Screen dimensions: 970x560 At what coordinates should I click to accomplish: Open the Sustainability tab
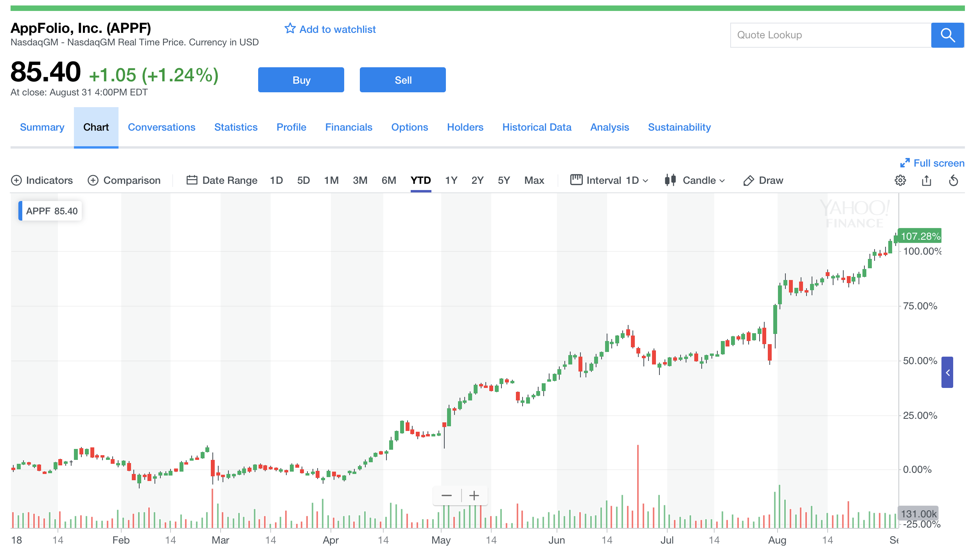click(679, 127)
